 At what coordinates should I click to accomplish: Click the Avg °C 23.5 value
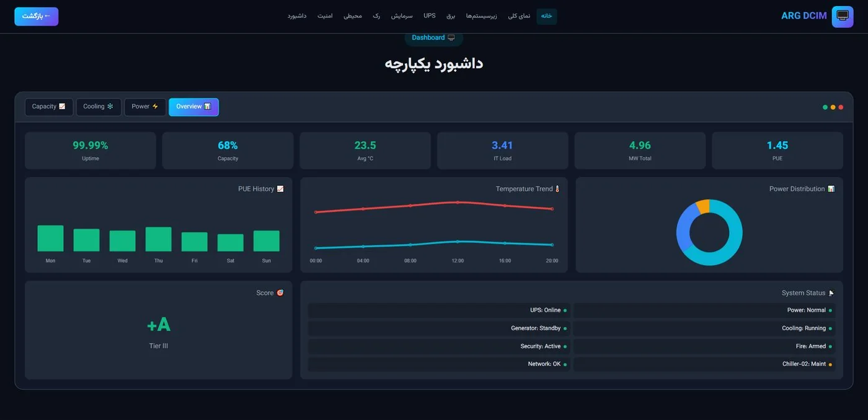365,146
